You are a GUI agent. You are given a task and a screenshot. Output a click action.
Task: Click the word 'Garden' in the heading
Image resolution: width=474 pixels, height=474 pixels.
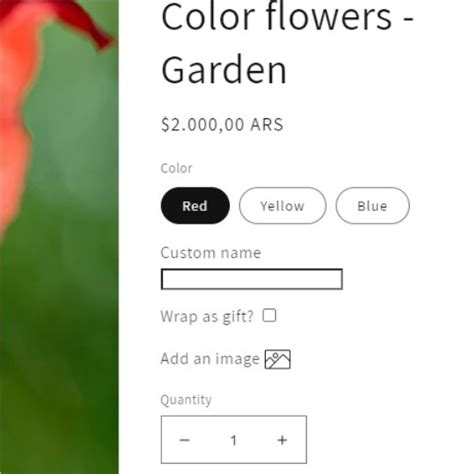tap(224, 70)
